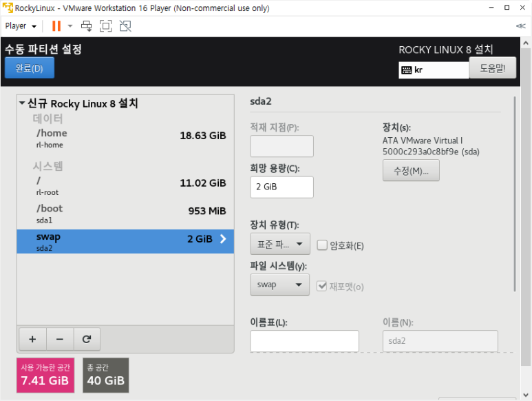The image size is (532, 401).
Task: Collapse the 신규 Rocky Linux 8 설치 tree
Action: pyautogui.click(x=22, y=103)
